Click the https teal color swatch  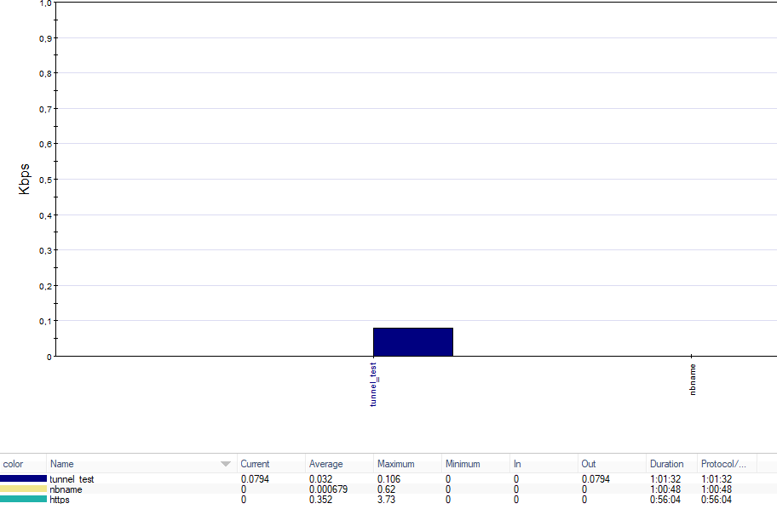(x=23, y=500)
